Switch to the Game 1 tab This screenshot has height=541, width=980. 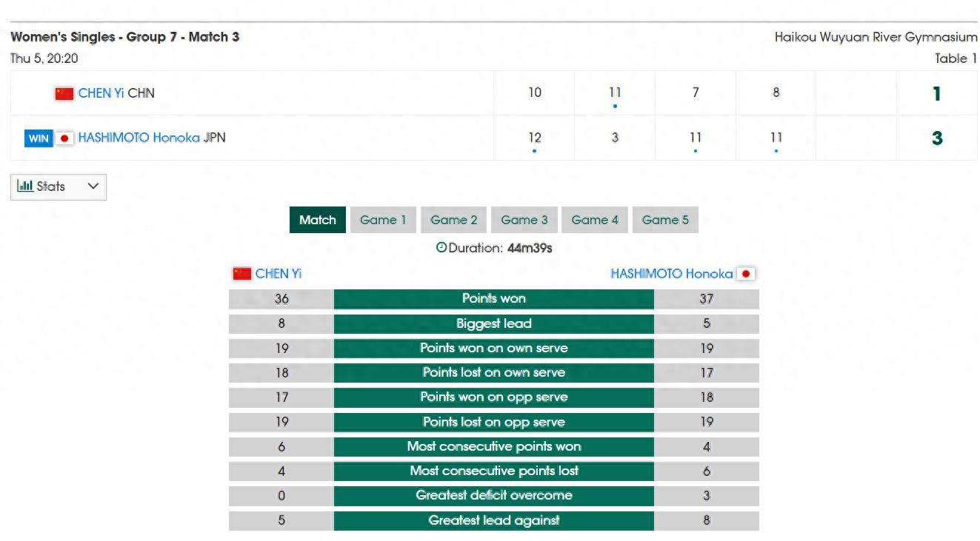(383, 220)
